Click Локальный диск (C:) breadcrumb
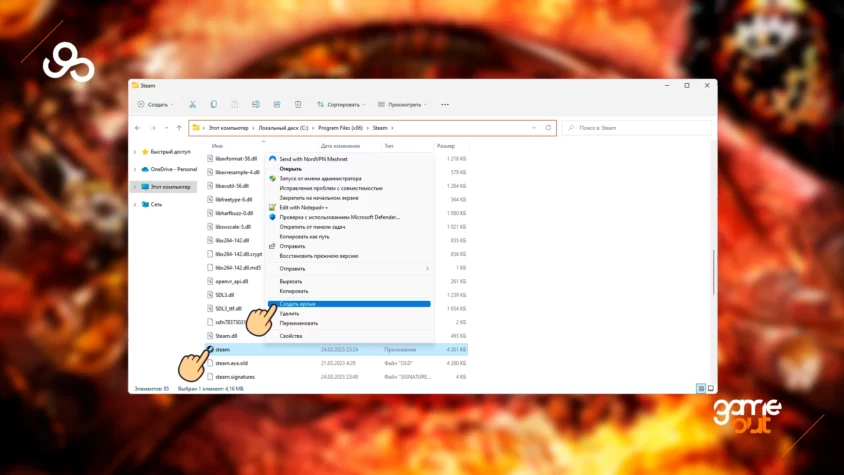844x475 pixels. [x=283, y=128]
